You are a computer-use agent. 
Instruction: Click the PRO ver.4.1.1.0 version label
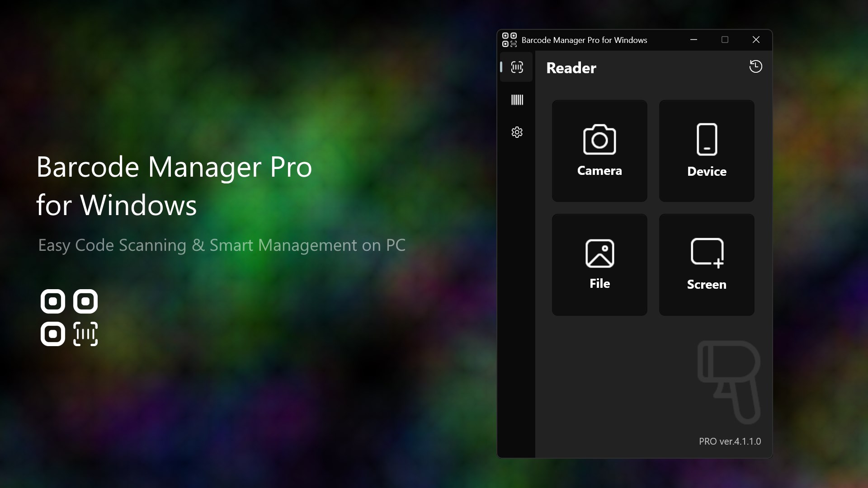730,441
